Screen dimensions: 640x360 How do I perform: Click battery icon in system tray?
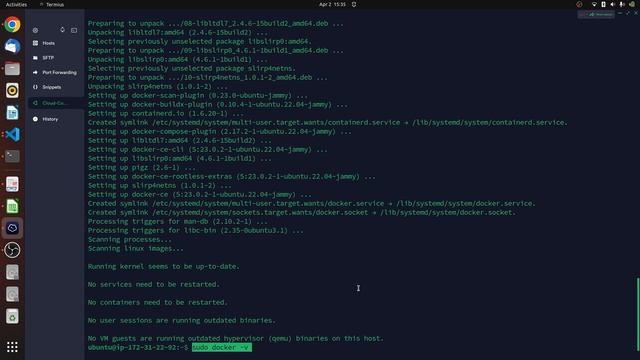pyautogui.click(x=603, y=4)
